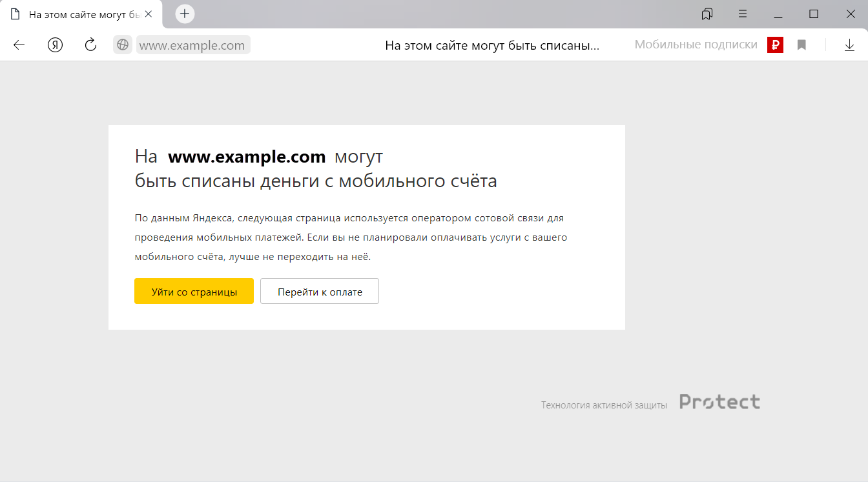Bookmark this page with the bookmark icon
The height and width of the screenshot is (482, 868).
pyautogui.click(x=801, y=45)
